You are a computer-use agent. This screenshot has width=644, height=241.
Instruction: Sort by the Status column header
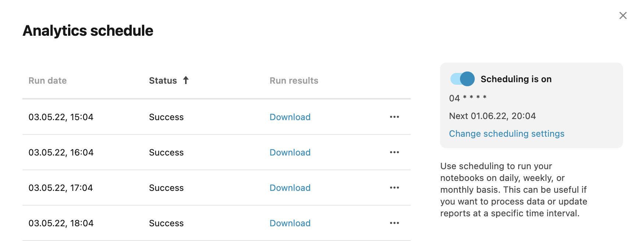[x=163, y=81]
